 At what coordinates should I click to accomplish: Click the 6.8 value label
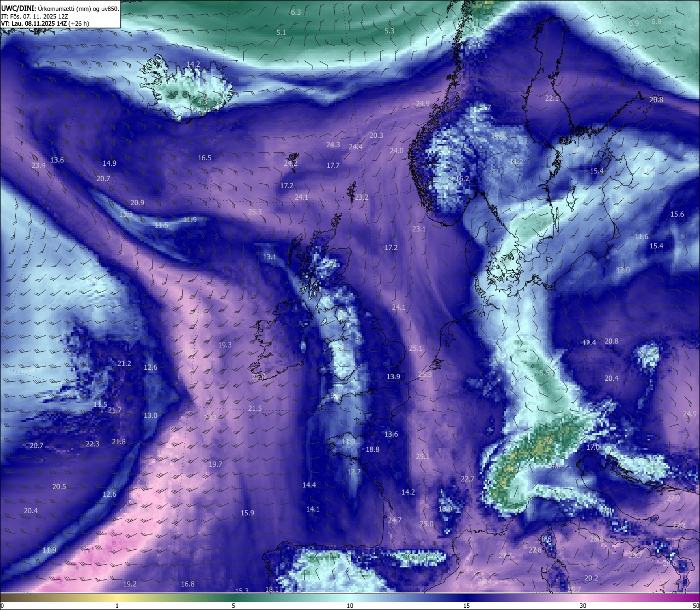[x=656, y=22]
